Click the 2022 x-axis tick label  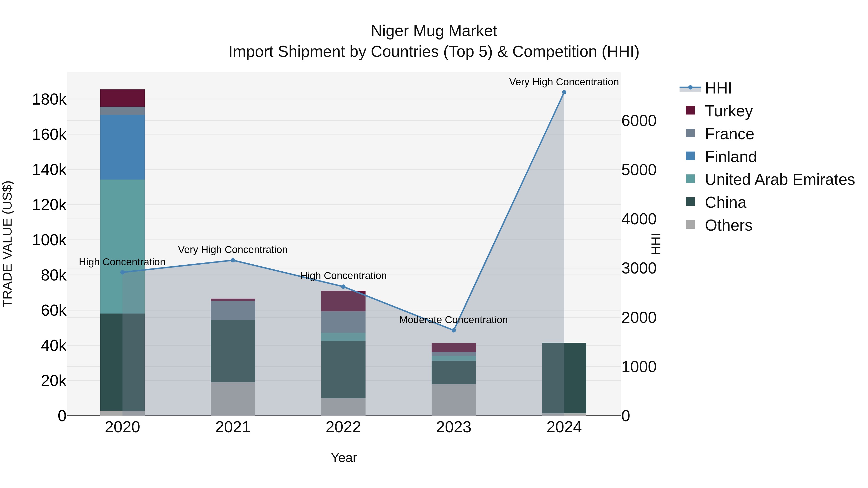tap(343, 427)
